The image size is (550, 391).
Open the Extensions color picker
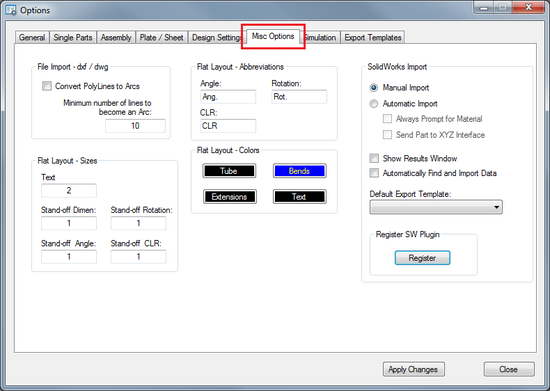(x=230, y=197)
